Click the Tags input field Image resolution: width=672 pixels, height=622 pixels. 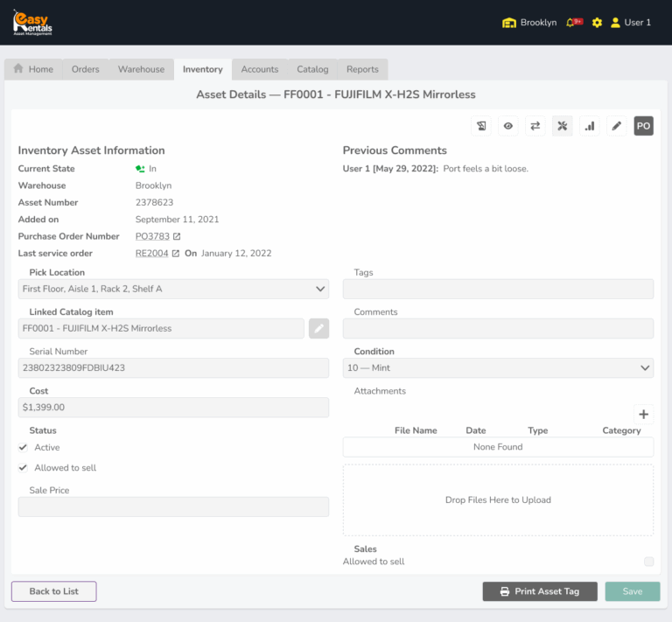pos(498,290)
